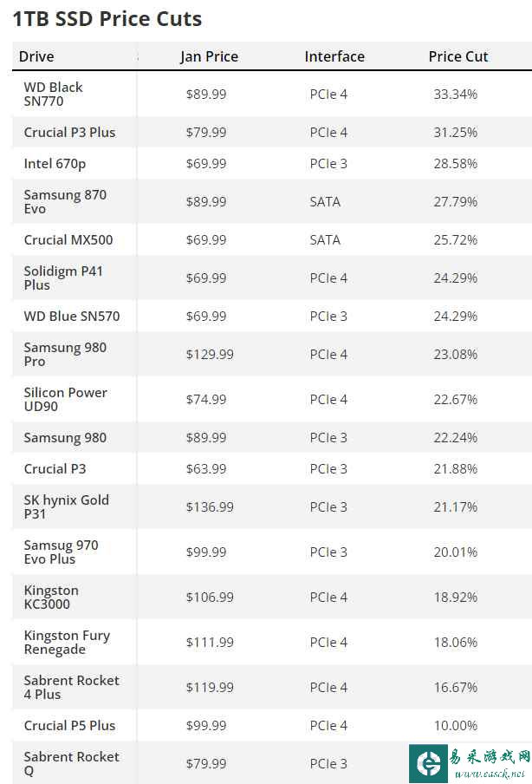Select the Silicon Power UD90 drive
This screenshot has height=784, width=532.
(x=66, y=399)
